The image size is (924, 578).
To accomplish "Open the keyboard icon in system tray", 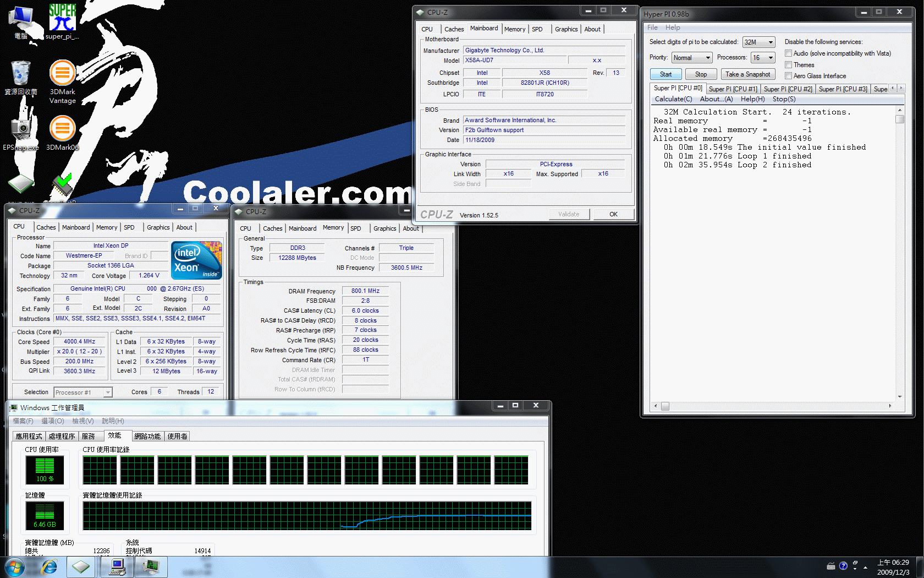I will [831, 566].
